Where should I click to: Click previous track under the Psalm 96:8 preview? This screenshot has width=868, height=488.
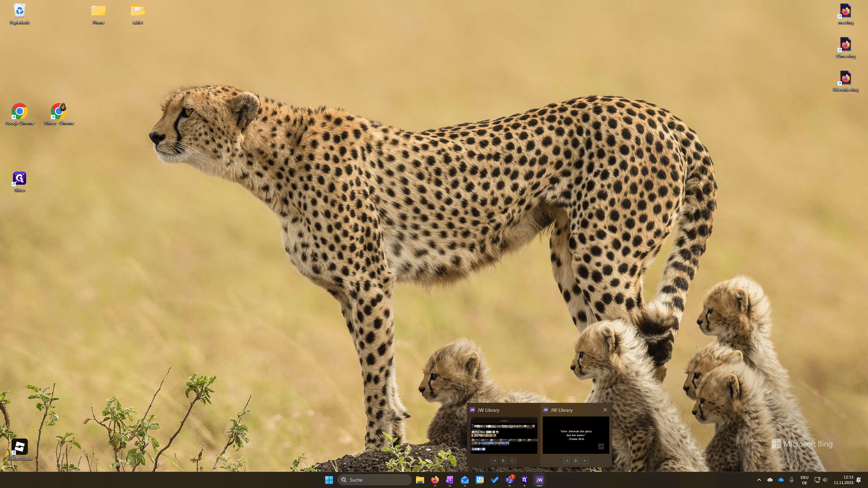tap(567, 461)
